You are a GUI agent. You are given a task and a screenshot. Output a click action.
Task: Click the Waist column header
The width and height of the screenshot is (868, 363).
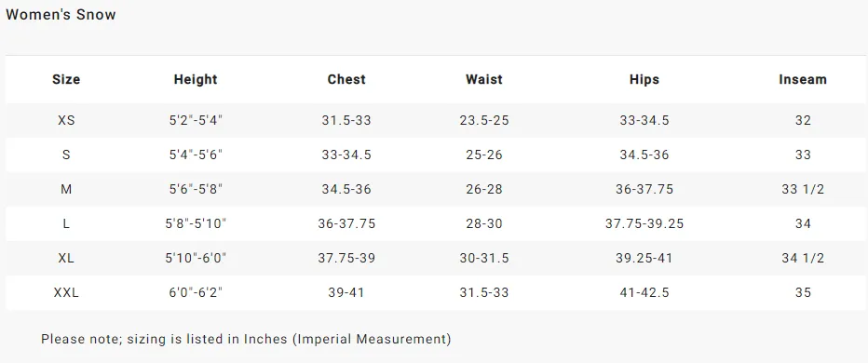point(483,79)
